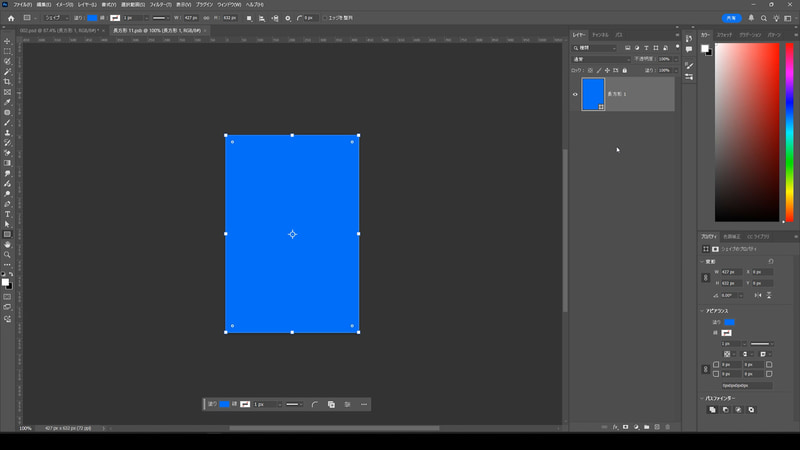Click the width field in Properties panel
800x450 pixels.
pyautogui.click(x=732, y=272)
